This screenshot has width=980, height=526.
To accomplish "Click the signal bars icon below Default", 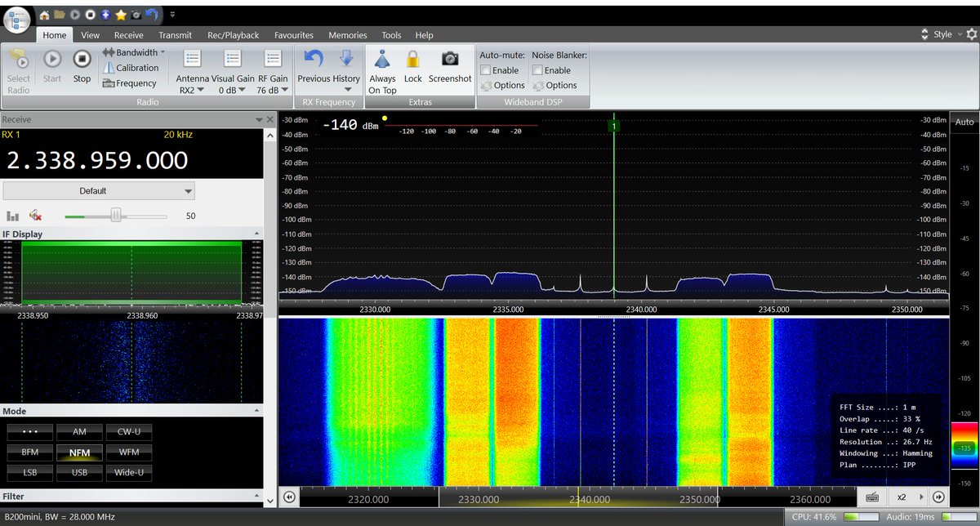I will pyautogui.click(x=13, y=216).
